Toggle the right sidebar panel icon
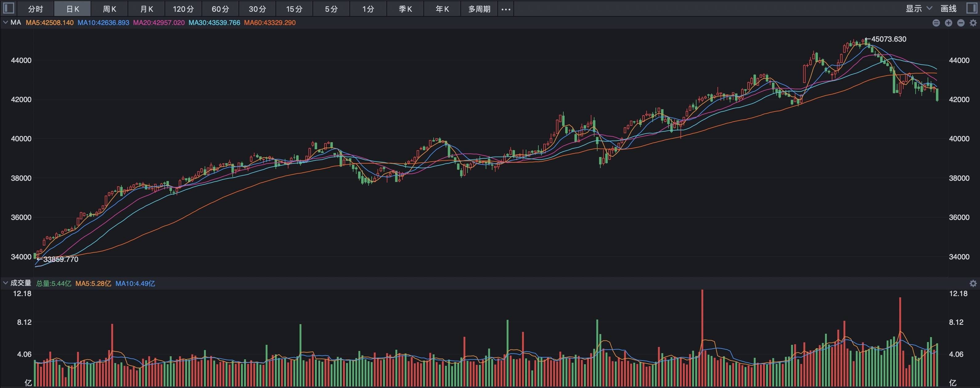The image size is (980, 388). 972,8
